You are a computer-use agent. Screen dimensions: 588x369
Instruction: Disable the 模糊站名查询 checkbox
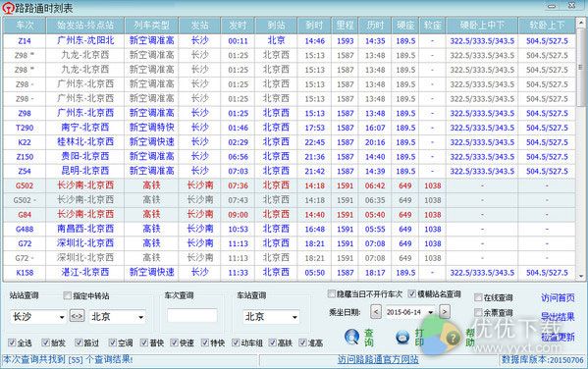tap(411, 293)
